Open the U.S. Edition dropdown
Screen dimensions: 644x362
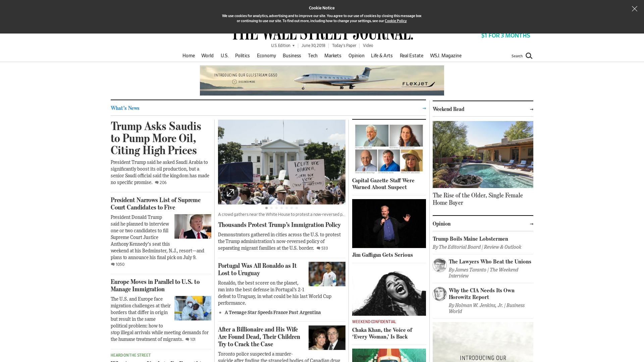[x=283, y=46]
